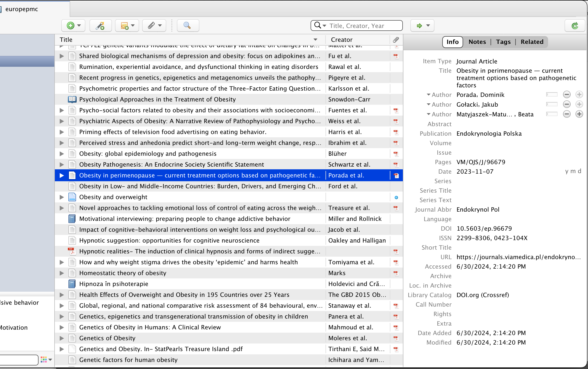
Task: Open the New Note toolbar icon
Action: point(125,26)
